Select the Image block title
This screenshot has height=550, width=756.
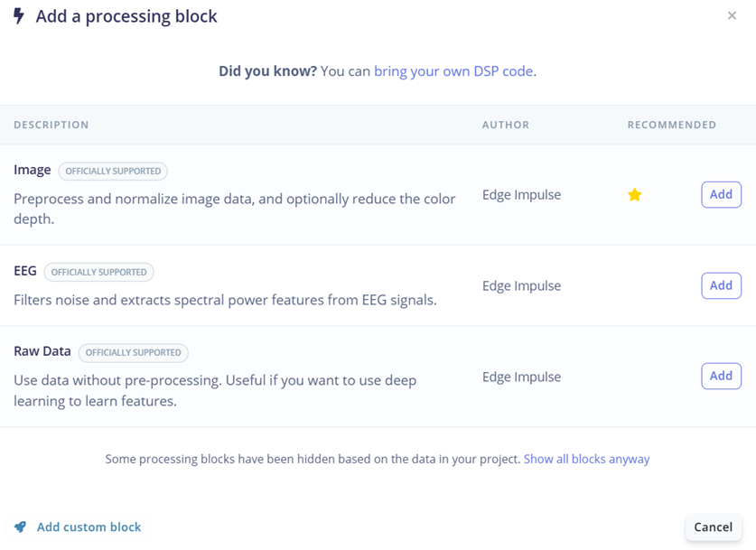tap(33, 170)
